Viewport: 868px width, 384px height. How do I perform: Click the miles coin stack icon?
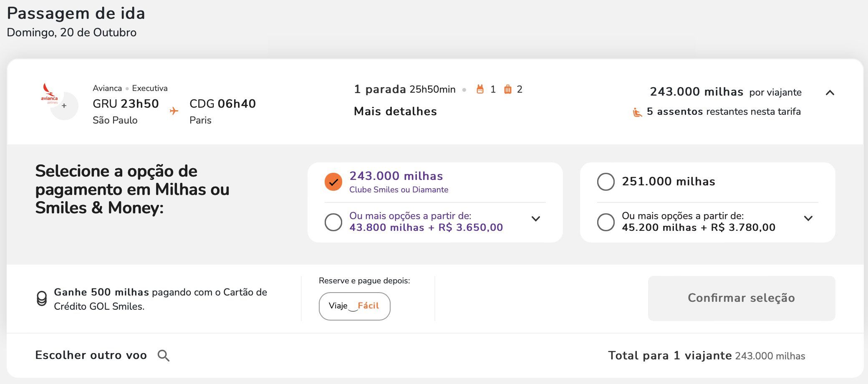[x=42, y=299]
